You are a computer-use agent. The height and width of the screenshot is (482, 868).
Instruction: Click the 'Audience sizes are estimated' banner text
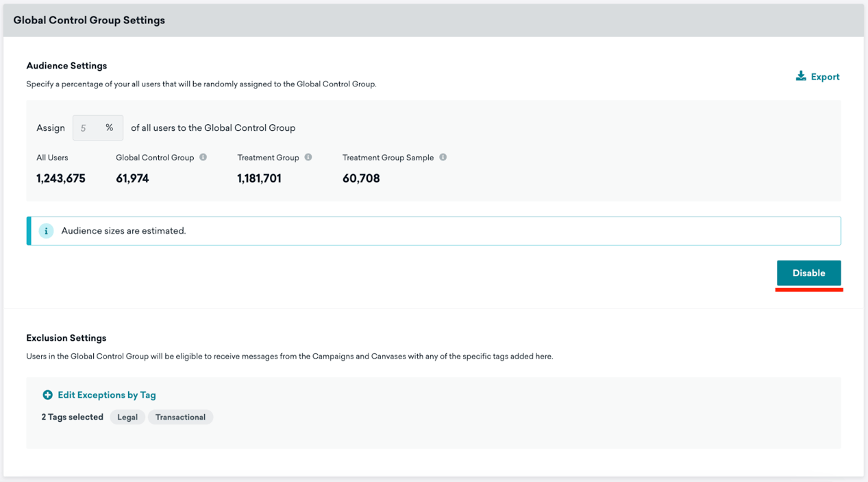click(x=123, y=231)
